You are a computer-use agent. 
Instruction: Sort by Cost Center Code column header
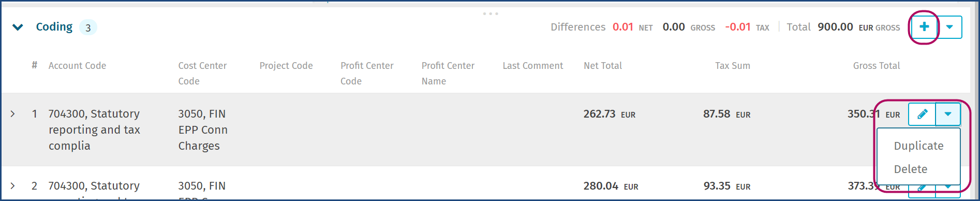tap(202, 73)
